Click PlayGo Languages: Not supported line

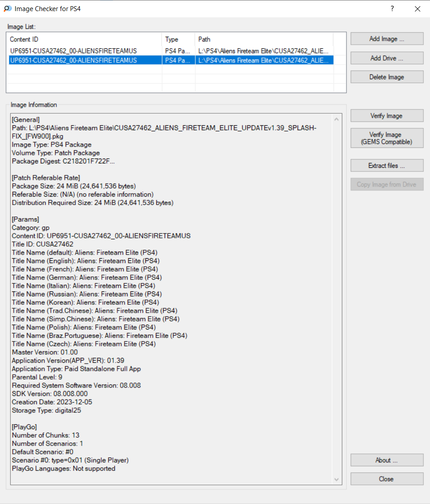tap(64, 469)
